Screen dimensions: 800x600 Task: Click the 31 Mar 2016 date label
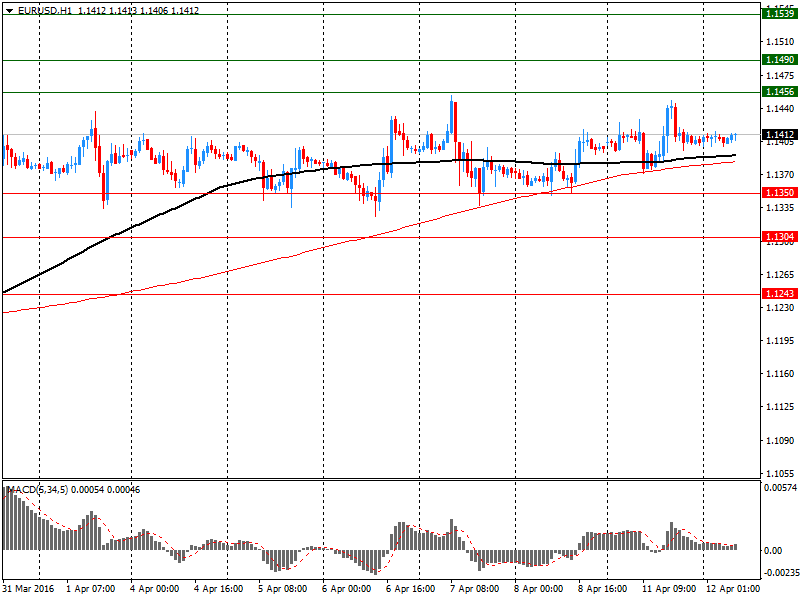(29, 589)
